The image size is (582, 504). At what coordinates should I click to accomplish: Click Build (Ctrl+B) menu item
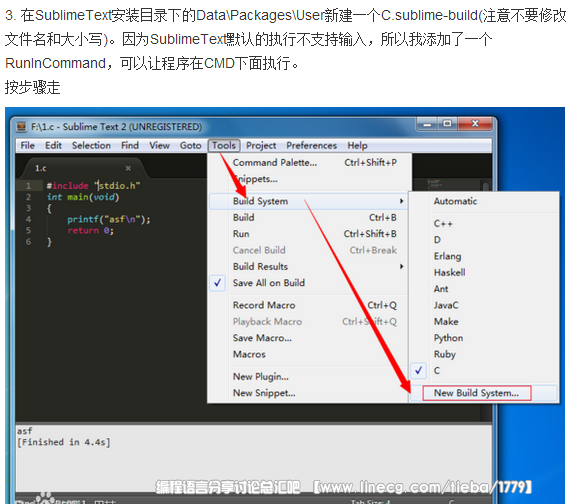tap(309, 217)
